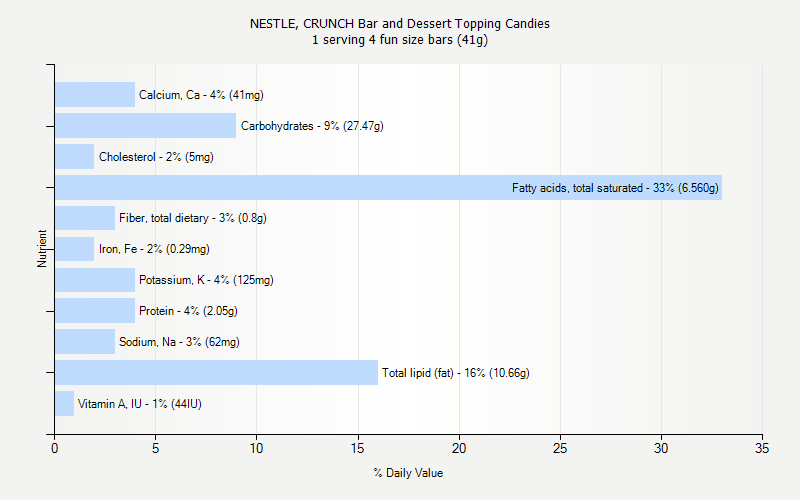The image size is (800, 500).
Task: Click the Carbohydrates bar
Action: 145,126
